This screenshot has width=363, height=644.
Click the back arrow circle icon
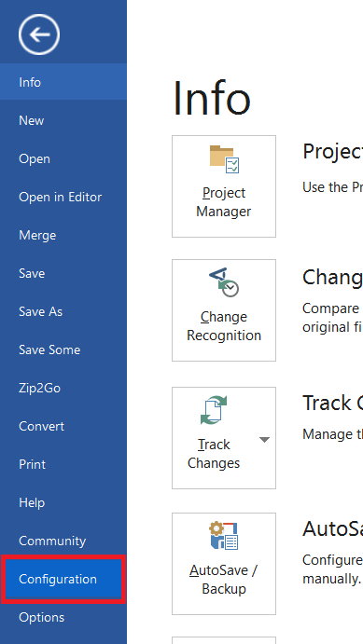tap(39, 34)
